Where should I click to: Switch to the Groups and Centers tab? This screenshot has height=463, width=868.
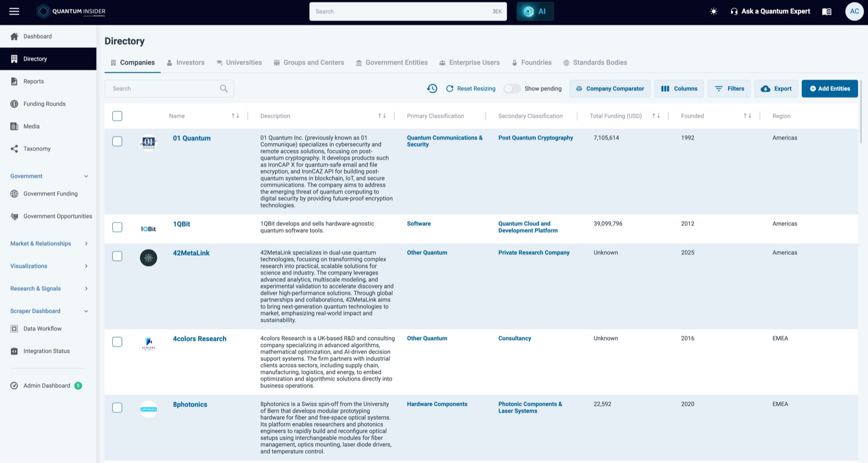pyautogui.click(x=309, y=62)
